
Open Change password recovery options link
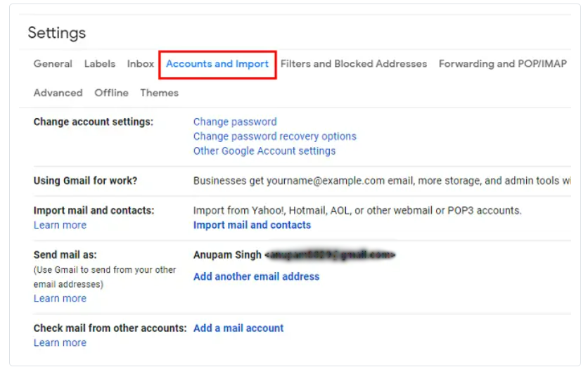coord(275,136)
